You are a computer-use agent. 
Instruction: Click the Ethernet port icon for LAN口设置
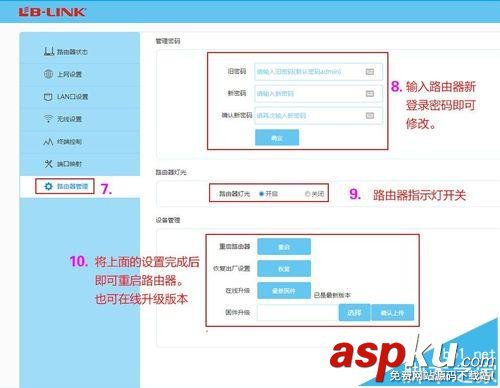pos(48,97)
